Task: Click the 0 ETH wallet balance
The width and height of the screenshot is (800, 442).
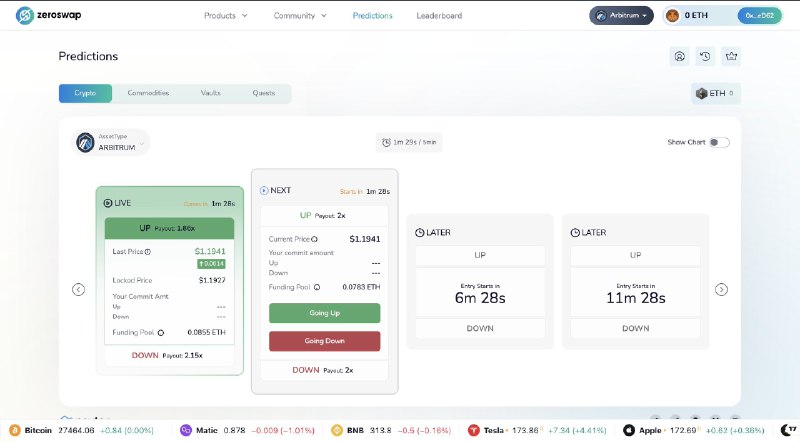Action: tap(696, 16)
